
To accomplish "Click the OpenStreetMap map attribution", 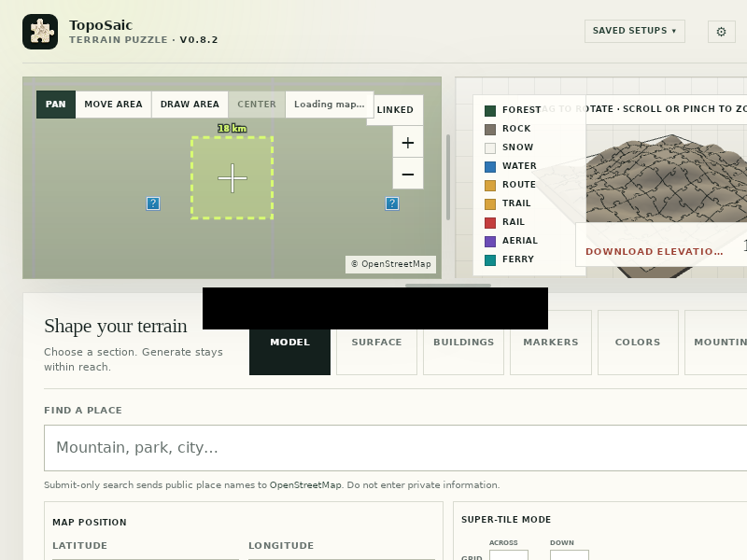I will tap(390, 264).
